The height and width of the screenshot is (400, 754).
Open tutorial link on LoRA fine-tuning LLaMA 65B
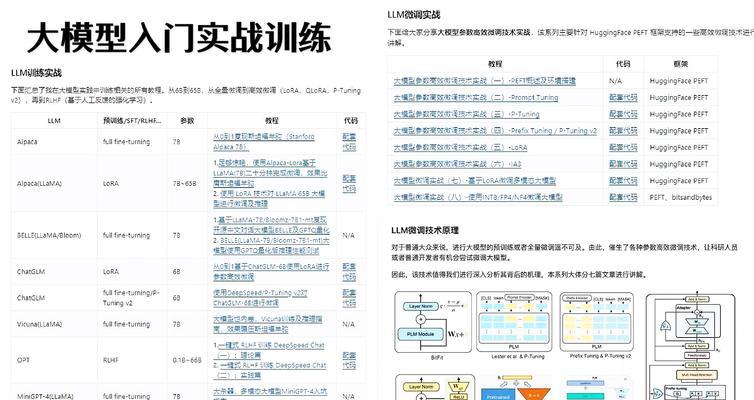[x=269, y=199]
